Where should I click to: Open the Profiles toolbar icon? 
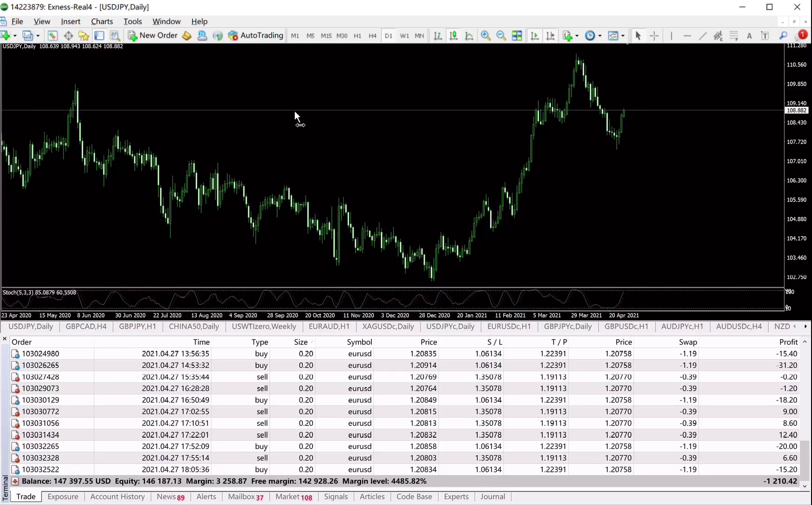[28, 36]
